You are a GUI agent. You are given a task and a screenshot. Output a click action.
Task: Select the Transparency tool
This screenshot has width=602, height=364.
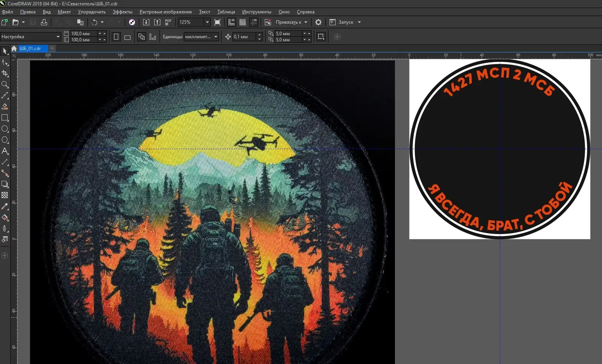5,195
